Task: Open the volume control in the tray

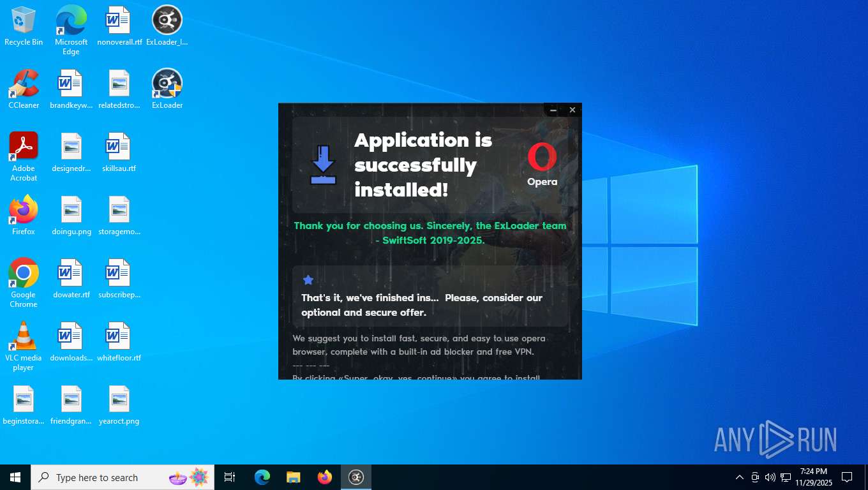Action: (x=770, y=477)
